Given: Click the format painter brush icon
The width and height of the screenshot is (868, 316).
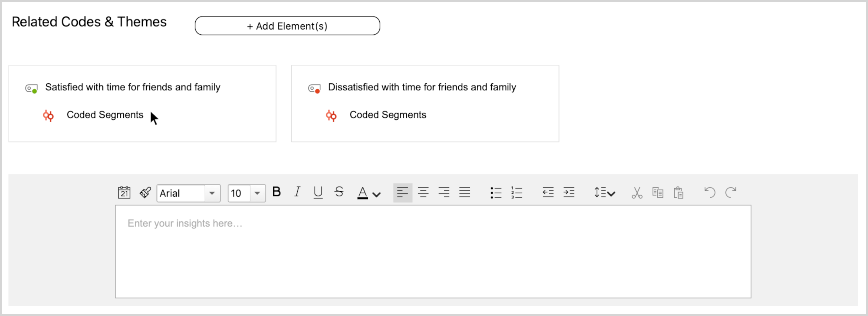Looking at the screenshot, I should pyautogui.click(x=145, y=192).
